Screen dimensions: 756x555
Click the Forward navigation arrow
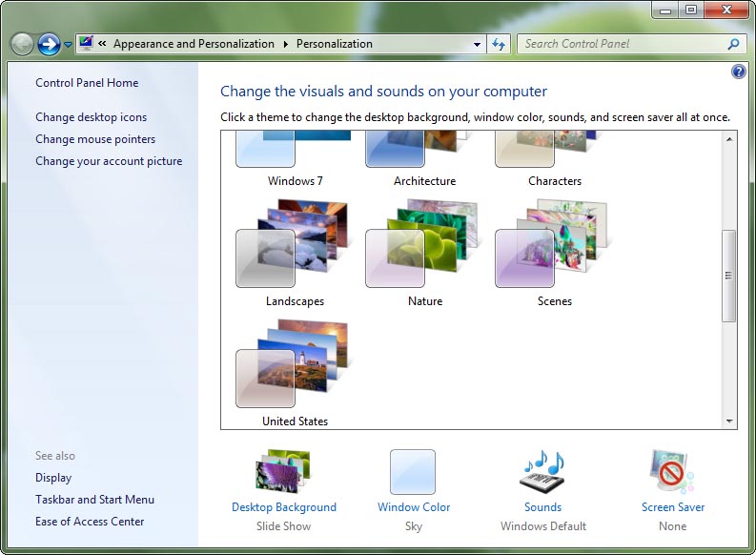pyautogui.click(x=49, y=44)
